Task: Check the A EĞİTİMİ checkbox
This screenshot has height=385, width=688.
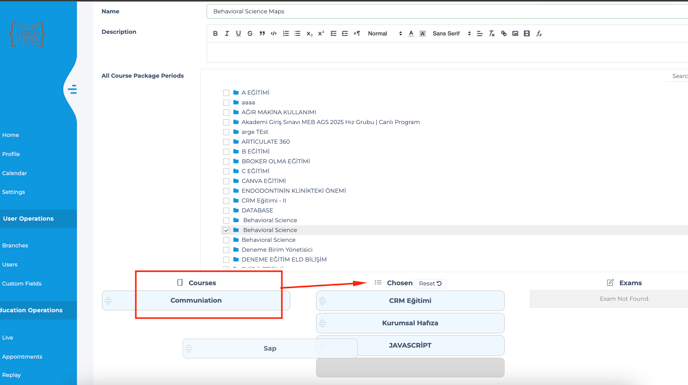Action: click(x=226, y=93)
